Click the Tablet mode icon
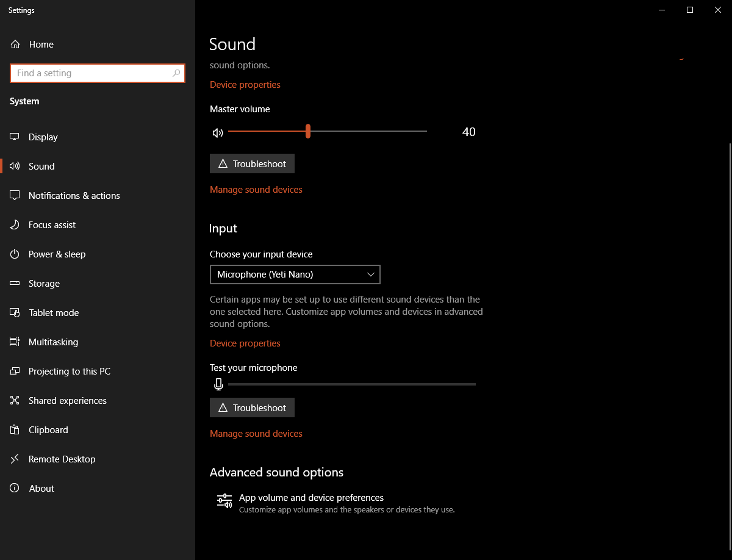 [x=15, y=313]
